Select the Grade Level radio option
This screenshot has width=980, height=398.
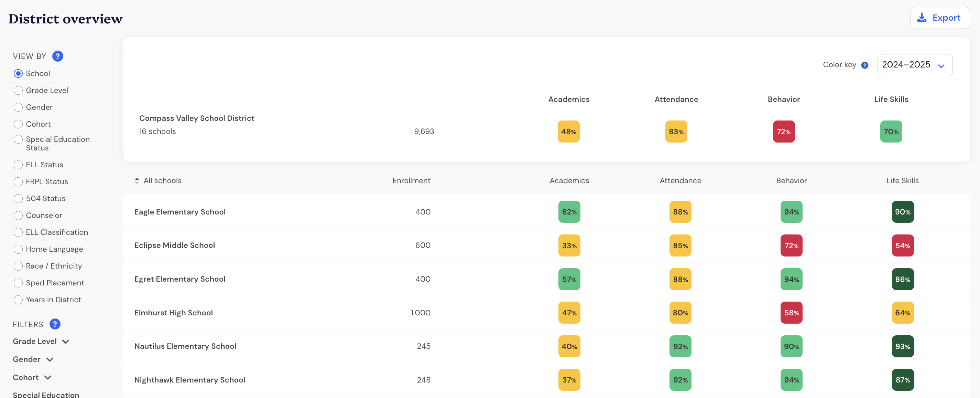18,90
